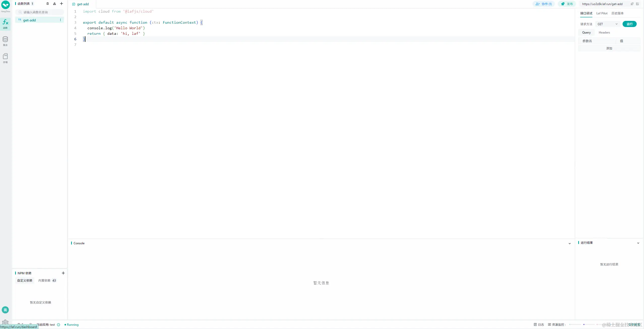The width and height of the screenshot is (644, 329).
Task: Click the 运行 run button
Action: click(629, 24)
